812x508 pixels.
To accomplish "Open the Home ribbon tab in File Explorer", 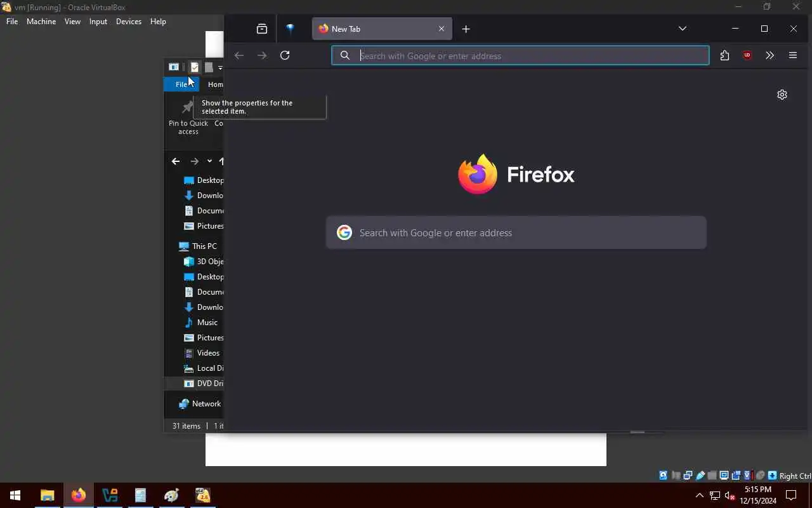I will (x=215, y=84).
